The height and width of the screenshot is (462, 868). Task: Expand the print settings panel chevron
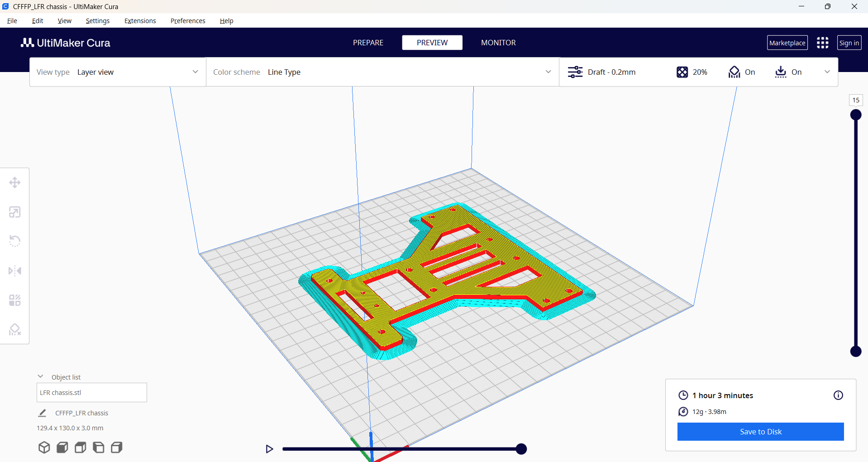point(827,72)
